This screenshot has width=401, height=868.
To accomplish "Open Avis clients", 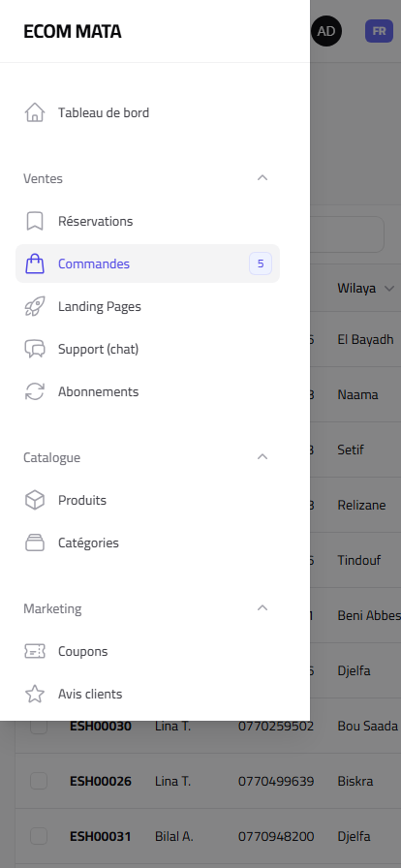I will tap(147, 694).
